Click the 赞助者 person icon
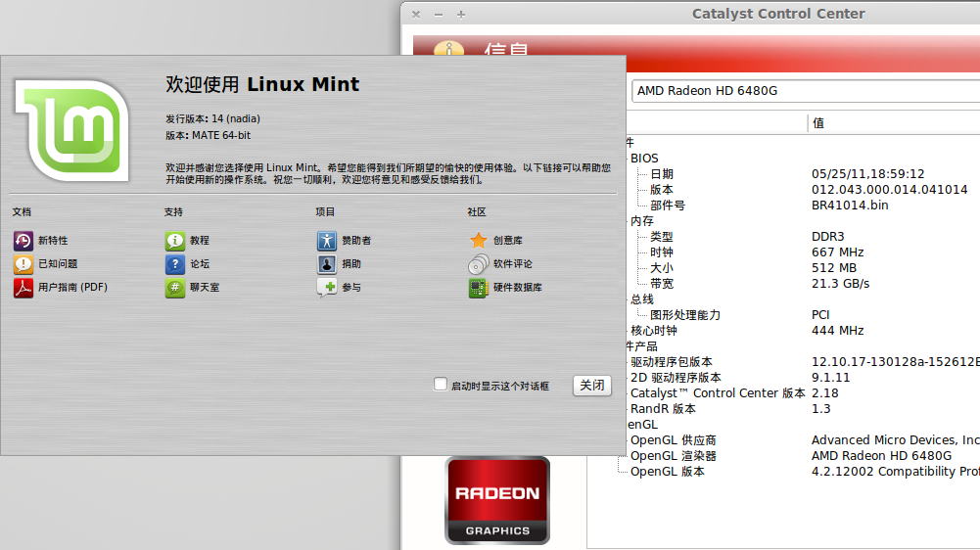Viewport: 980px width, 550px height. [327, 241]
